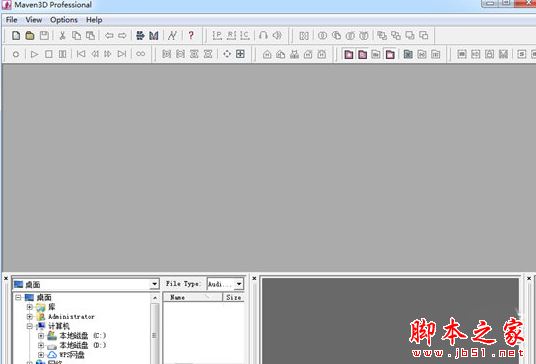The width and height of the screenshot is (536, 364).
Task: Undo using the left arrow icon
Action: pyautogui.click(x=109, y=35)
